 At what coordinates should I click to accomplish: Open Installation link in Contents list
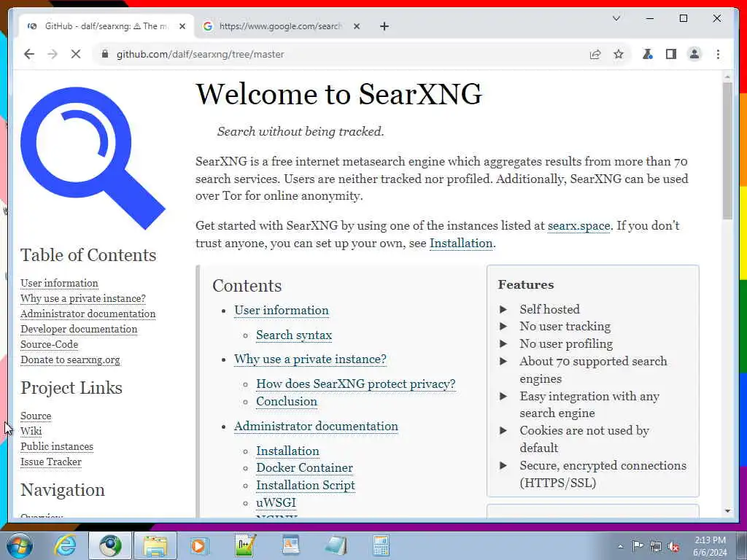pyautogui.click(x=287, y=451)
